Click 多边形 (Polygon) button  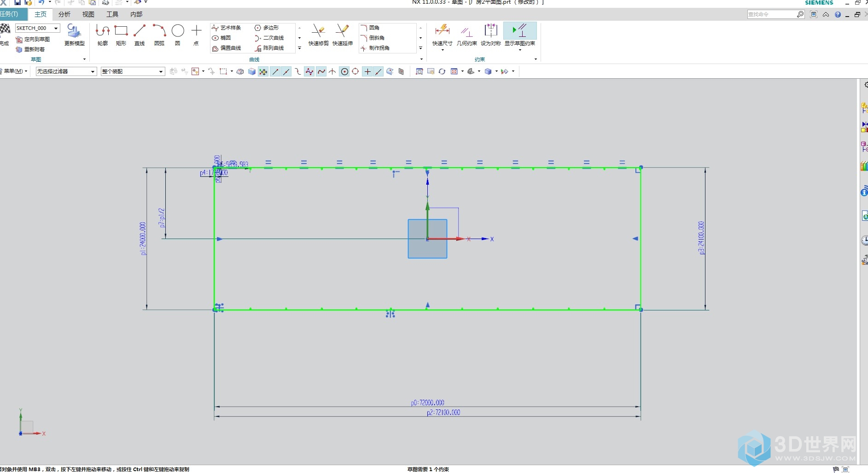[x=267, y=28]
